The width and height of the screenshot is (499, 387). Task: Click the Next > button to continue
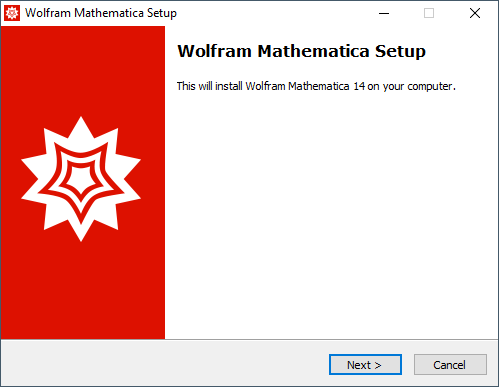[x=365, y=364]
